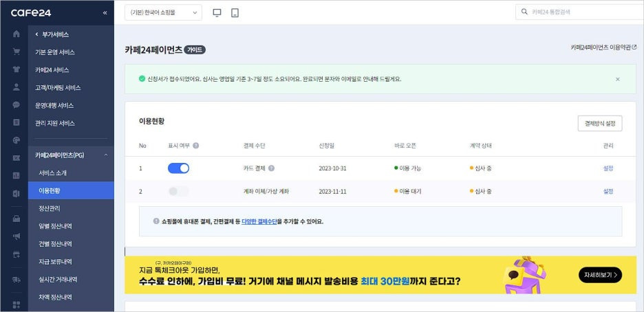
Task: Open the store settings icon
Action: pos(17,219)
